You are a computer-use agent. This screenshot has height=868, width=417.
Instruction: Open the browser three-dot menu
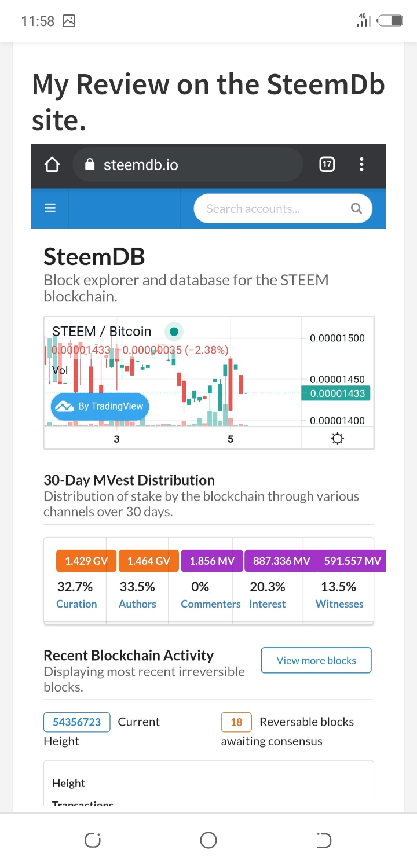pos(361,165)
